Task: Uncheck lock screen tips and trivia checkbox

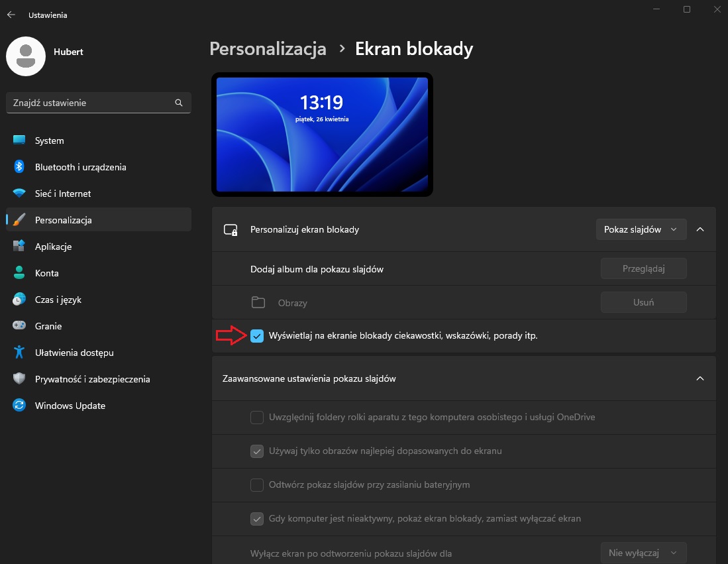Action: [x=257, y=336]
